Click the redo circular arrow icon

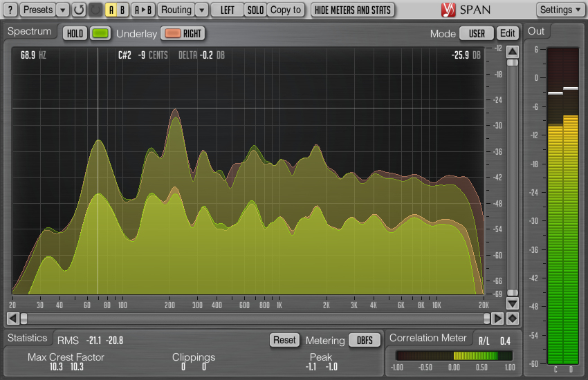coord(95,10)
